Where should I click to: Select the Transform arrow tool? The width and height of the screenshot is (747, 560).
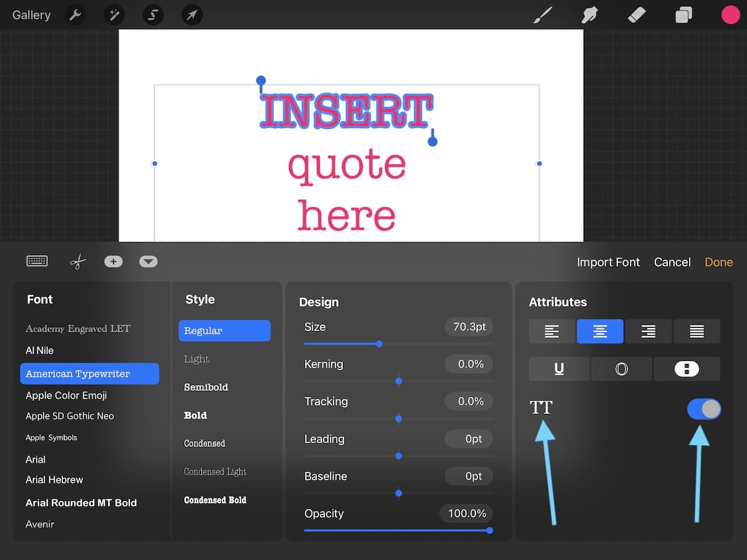192,15
